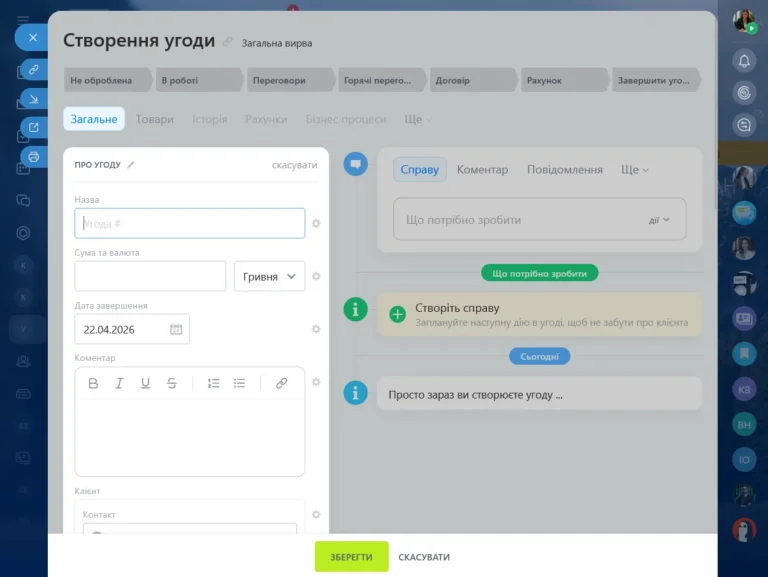Open currency dropdown Гривня
This screenshot has height=577, width=768.
269,276
